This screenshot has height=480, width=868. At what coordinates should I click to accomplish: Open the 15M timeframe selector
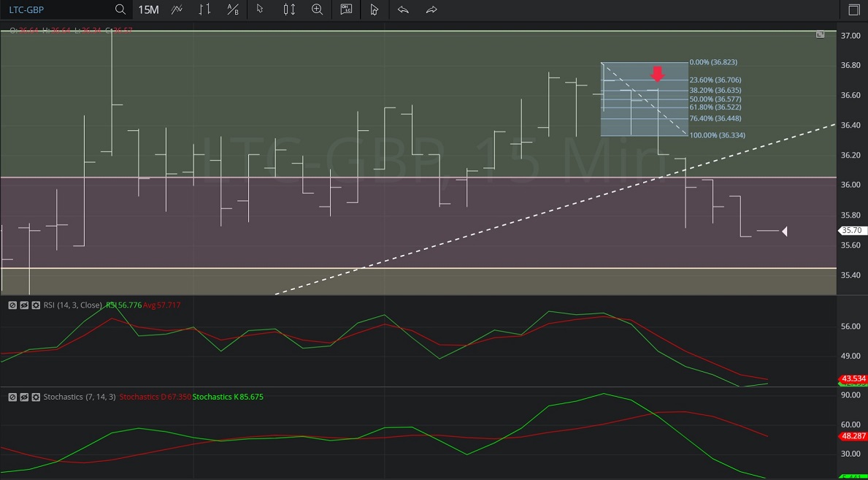point(148,9)
